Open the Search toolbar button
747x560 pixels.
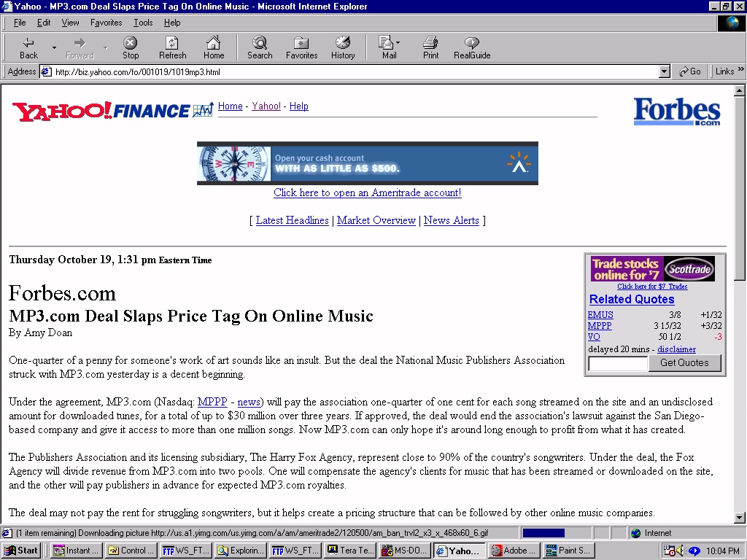(260, 48)
